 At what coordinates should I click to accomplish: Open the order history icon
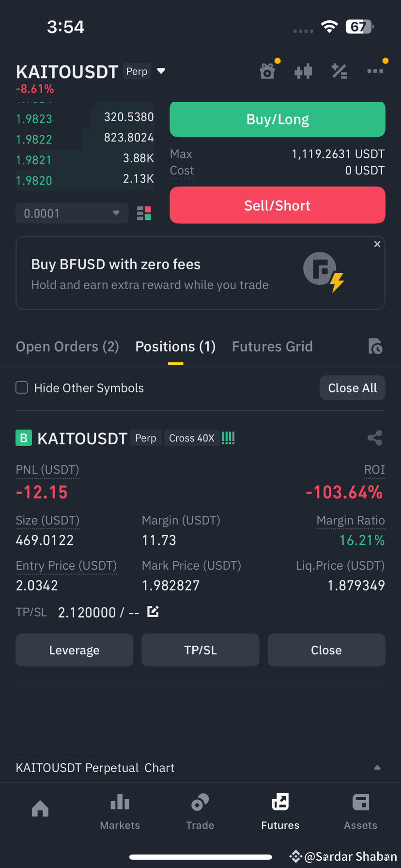click(x=375, y=346)
